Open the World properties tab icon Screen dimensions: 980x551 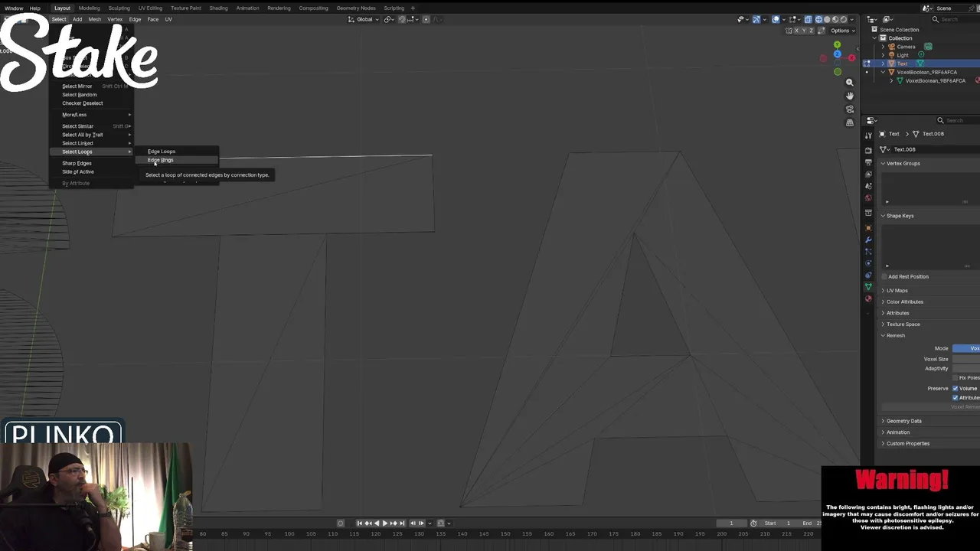[868, 198]
